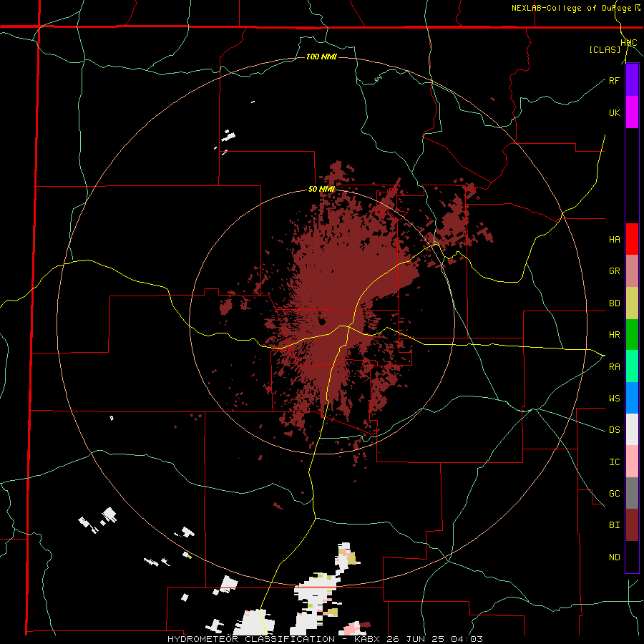Click the DS legend label text

click(614, 430)
